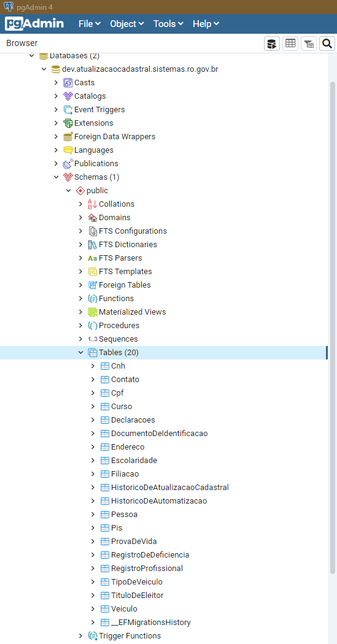Collapse the dev.atualizacaocadastral database node
337x644 pixels.
44,69
